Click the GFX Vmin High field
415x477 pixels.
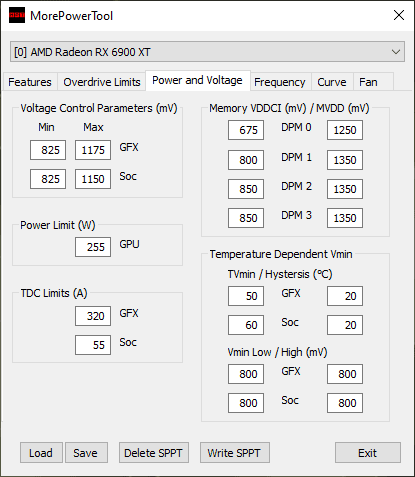345,374
